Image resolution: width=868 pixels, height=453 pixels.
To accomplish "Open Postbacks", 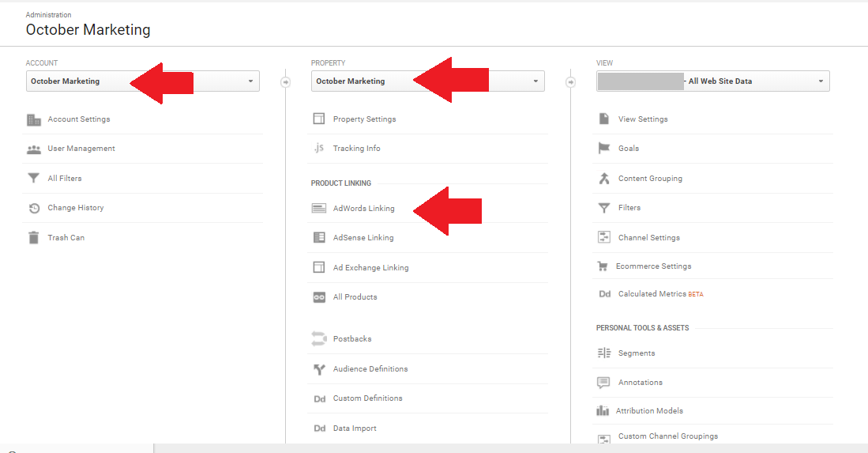I will 352,339.
